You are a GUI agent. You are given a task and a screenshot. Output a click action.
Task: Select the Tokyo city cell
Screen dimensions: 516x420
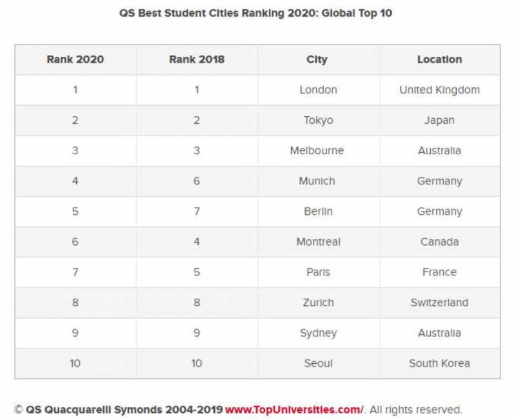click(318, 120)
